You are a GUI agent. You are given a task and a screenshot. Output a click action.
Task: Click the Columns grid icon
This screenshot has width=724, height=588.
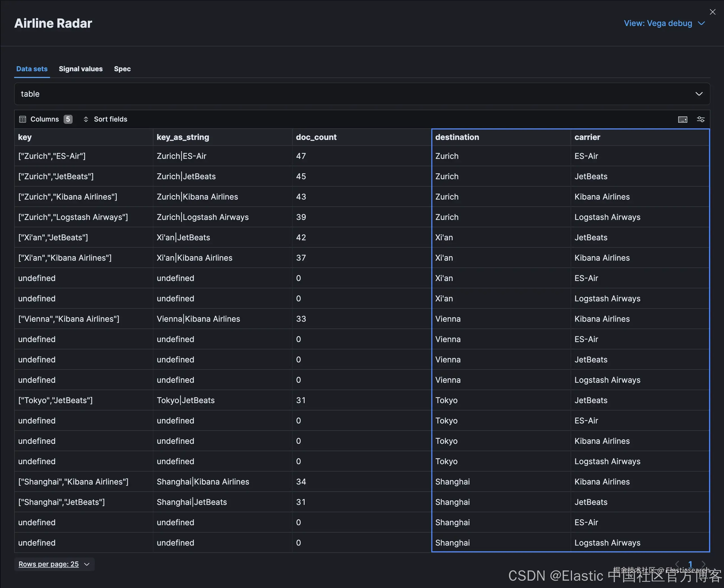click(x=23, y=119)
